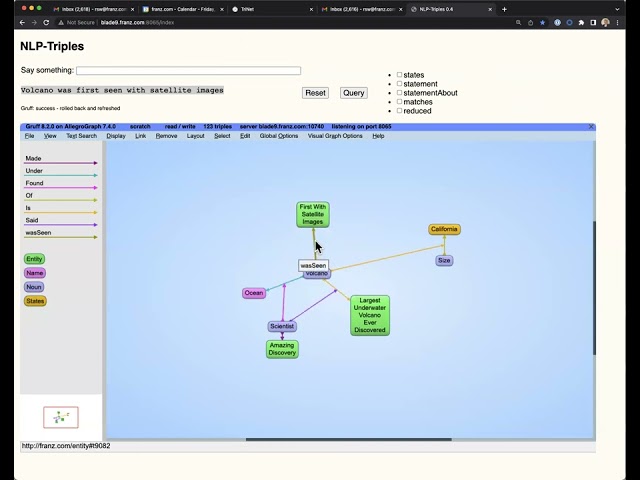640x480 pixels.
Task: Select the California graph node
Action: pos(444,229)
